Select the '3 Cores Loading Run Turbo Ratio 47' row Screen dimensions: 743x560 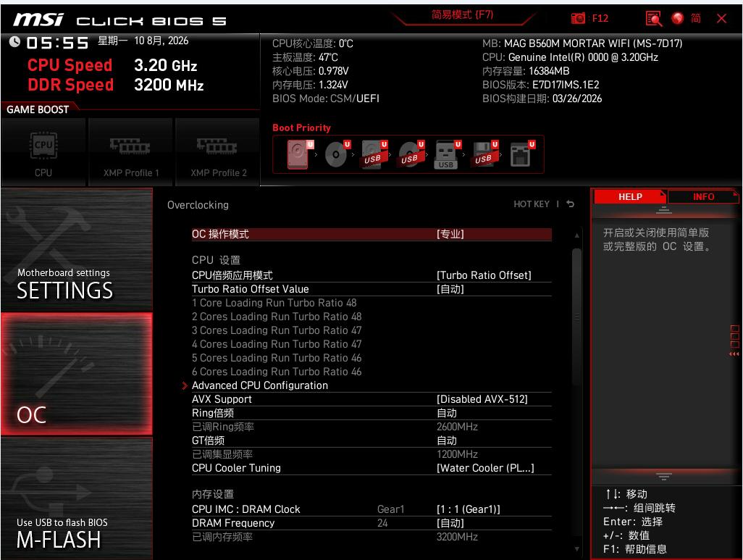point(276,330)
